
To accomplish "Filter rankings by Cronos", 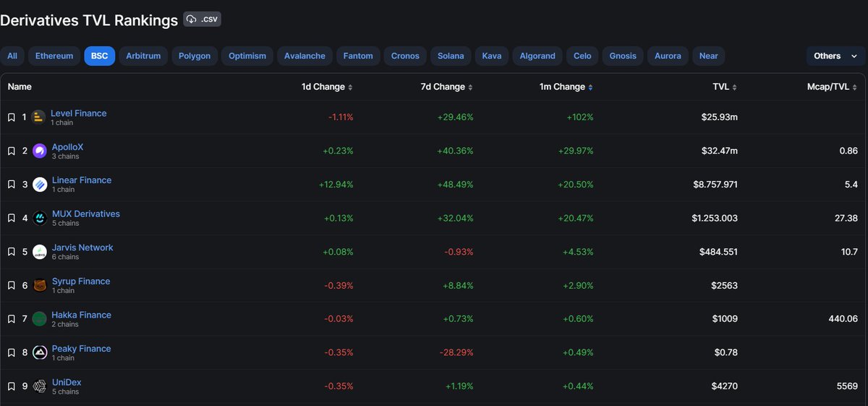I will coord(405,56).
